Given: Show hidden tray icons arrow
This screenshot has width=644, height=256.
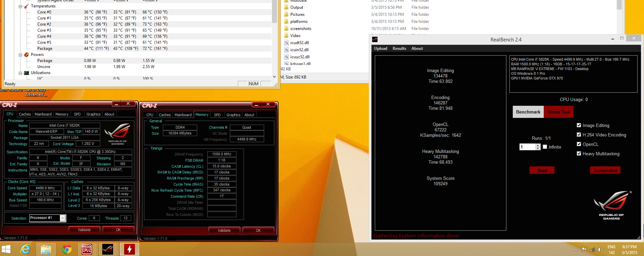Looking at the screenshot, I should [x=576, y=250].
